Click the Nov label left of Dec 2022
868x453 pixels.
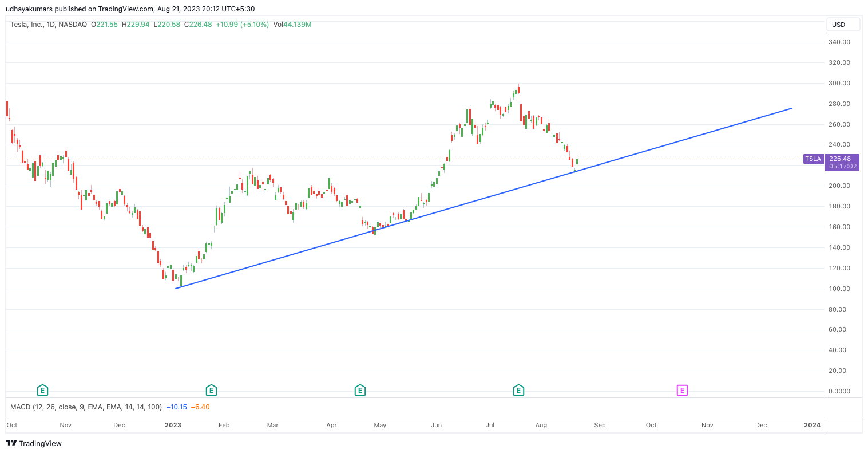66,425
